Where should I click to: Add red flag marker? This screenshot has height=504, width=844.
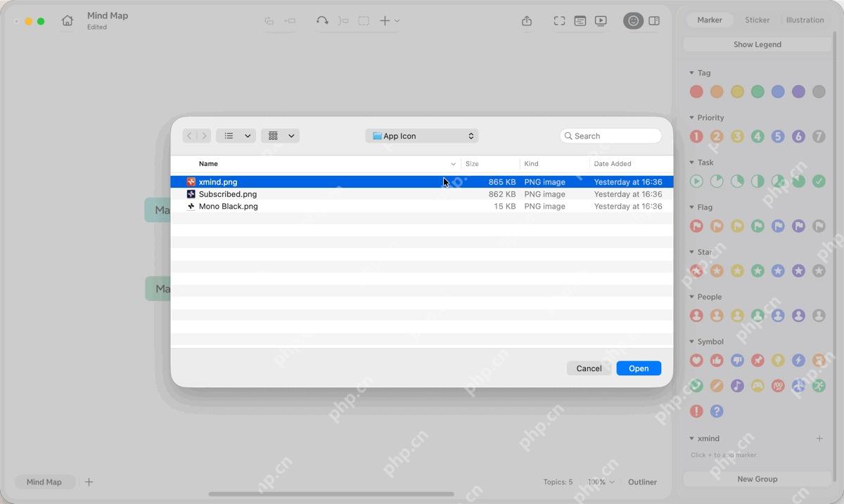coord(696,226)
